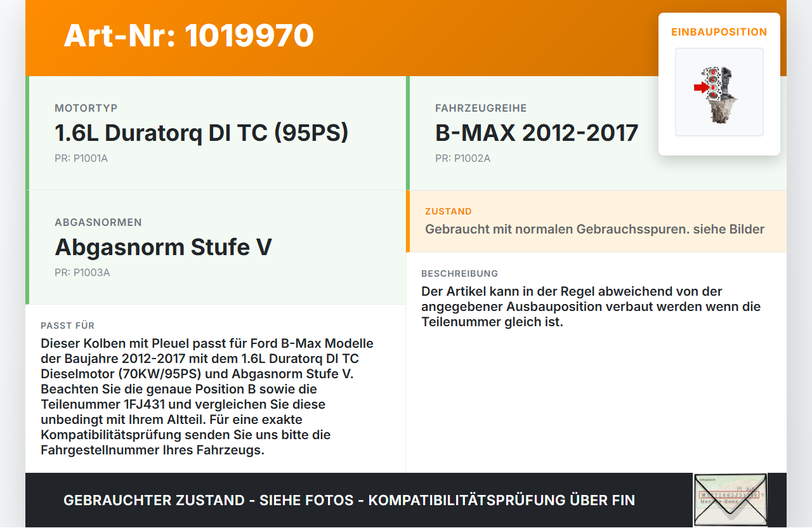The width and height of the screenshot is (812, 528).
Task: Click the FAHRZEUGREIHE label
Action: (x=481, y=109)
